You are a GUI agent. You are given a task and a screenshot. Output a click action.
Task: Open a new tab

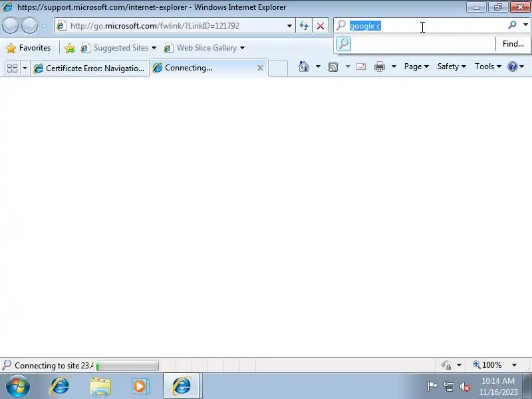[278, 68]
